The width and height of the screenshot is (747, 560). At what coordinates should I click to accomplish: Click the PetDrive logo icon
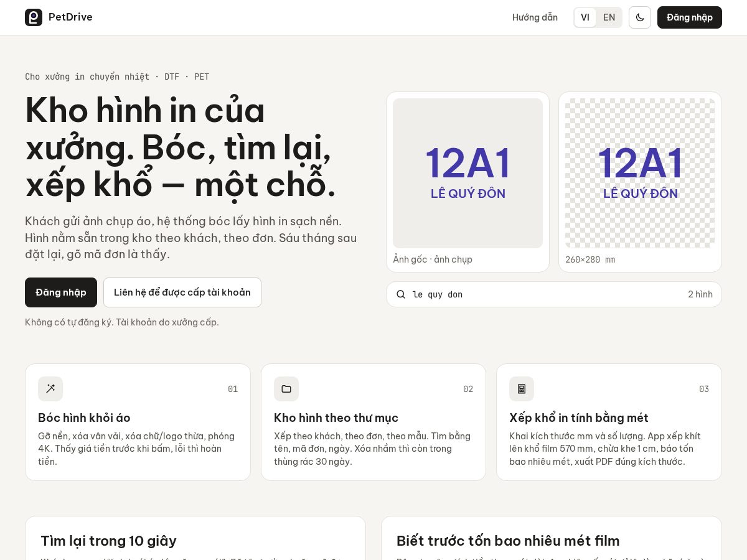click(34, 17)
